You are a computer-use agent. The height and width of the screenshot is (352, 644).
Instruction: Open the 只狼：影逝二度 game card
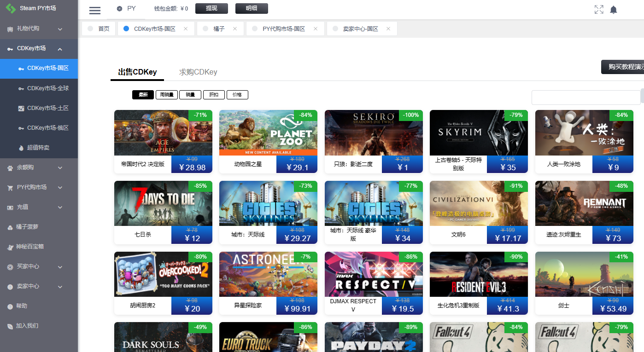(374, 142)
